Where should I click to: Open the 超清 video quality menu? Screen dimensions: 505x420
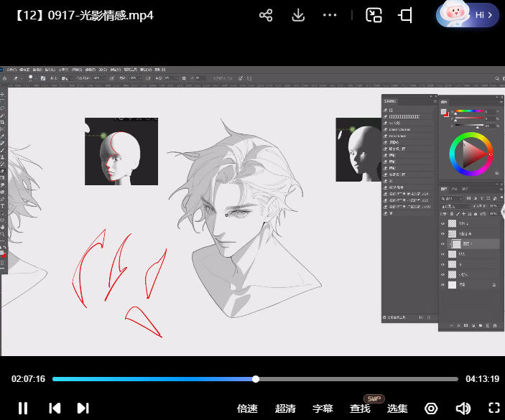point(285,409)
